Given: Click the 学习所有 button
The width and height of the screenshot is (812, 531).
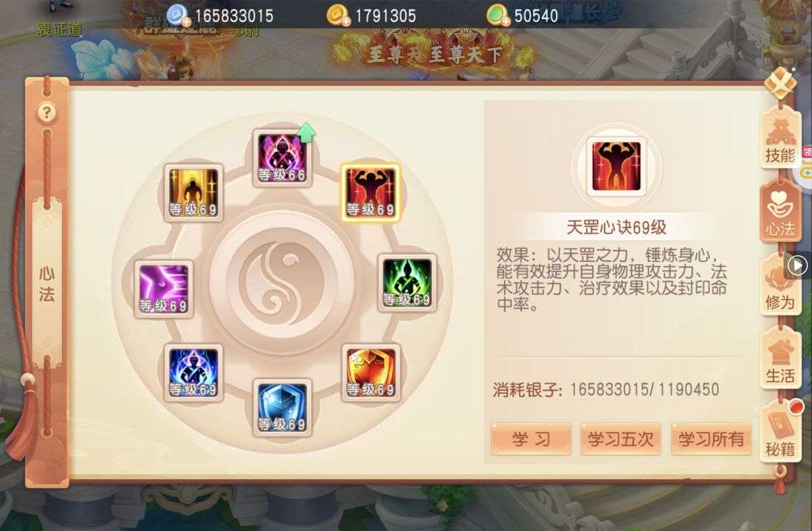Looking at the screenshot, I should point(711,439).
